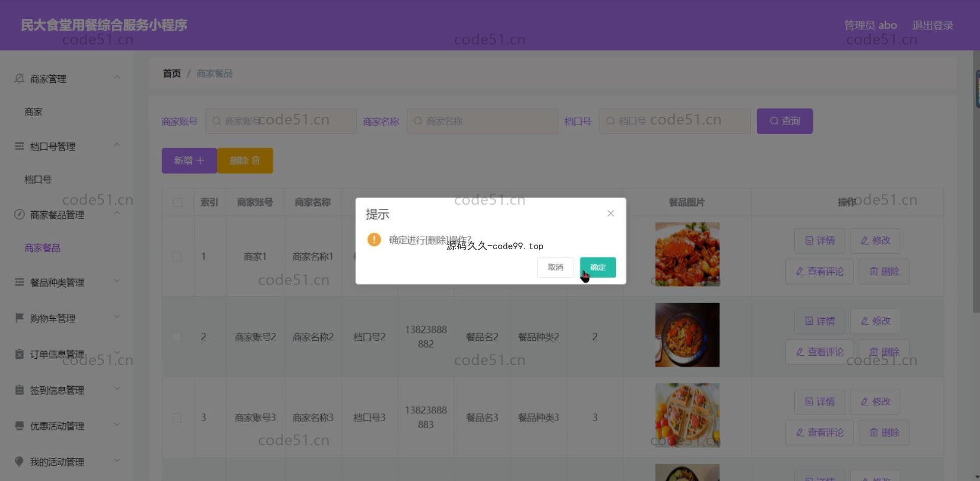The height and width of the screenshot is (481, 980).
Task: Open the 餐品种类管理 menu
Action: [67, 282]
